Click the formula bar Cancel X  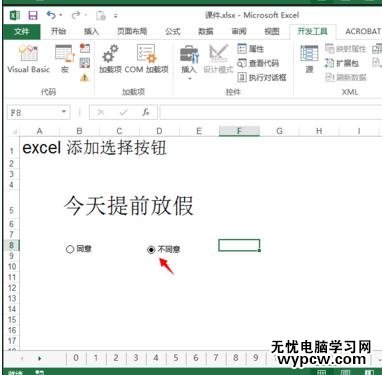100,112
